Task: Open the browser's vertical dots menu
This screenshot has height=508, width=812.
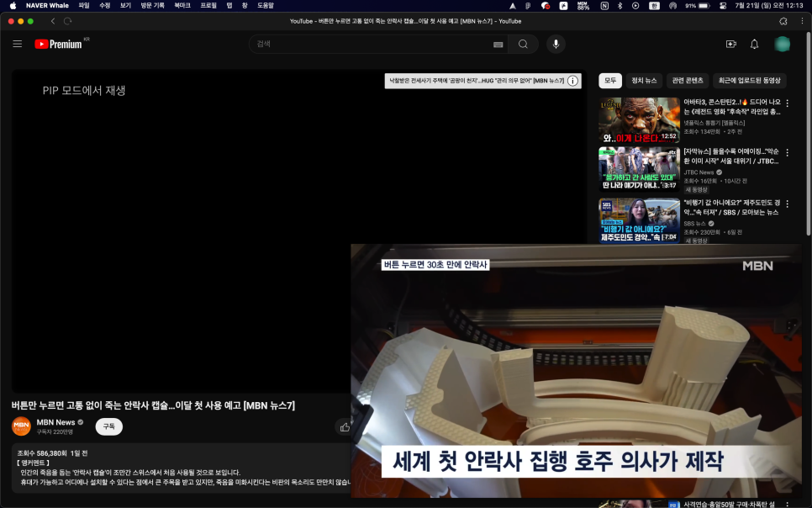Action: tap(802, 21)
